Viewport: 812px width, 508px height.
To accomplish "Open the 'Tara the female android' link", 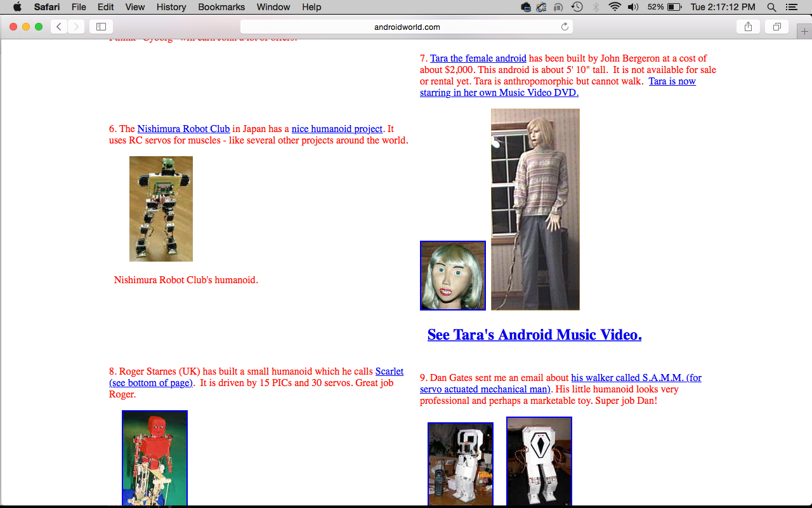I will (478, 58).
